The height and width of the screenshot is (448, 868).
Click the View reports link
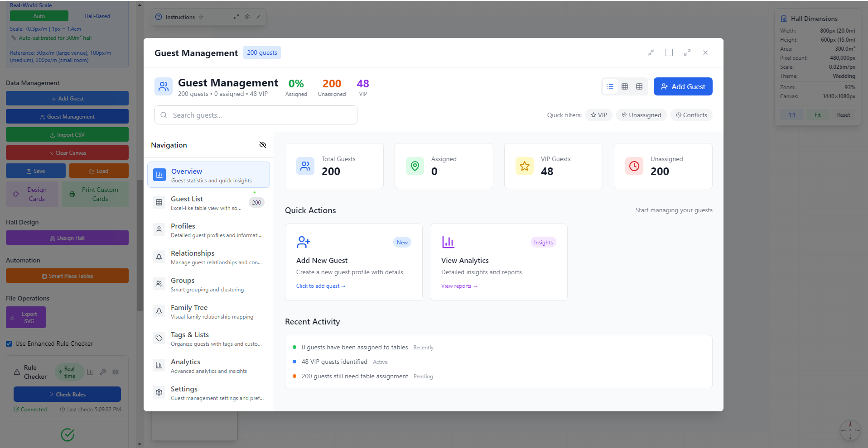[x=459, y=286]
